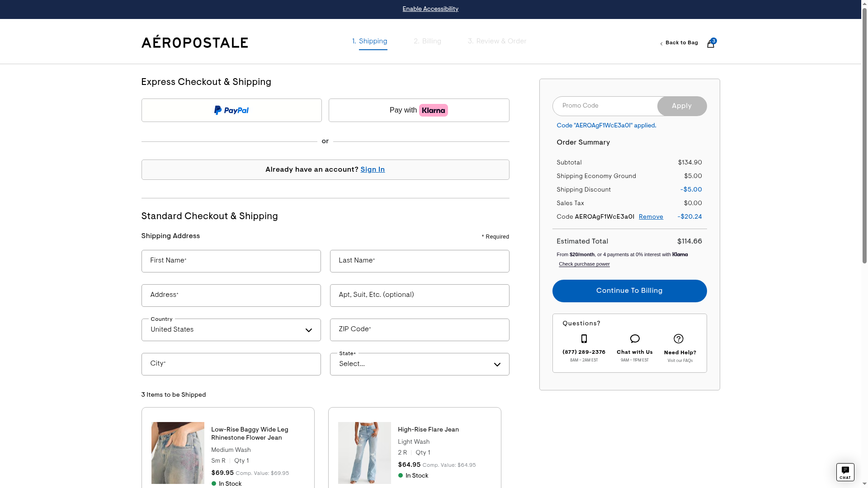This screenshot has height=488, width=868.
Task: Open the floating CHAT widget icon
Action: (x=844, y=472)
